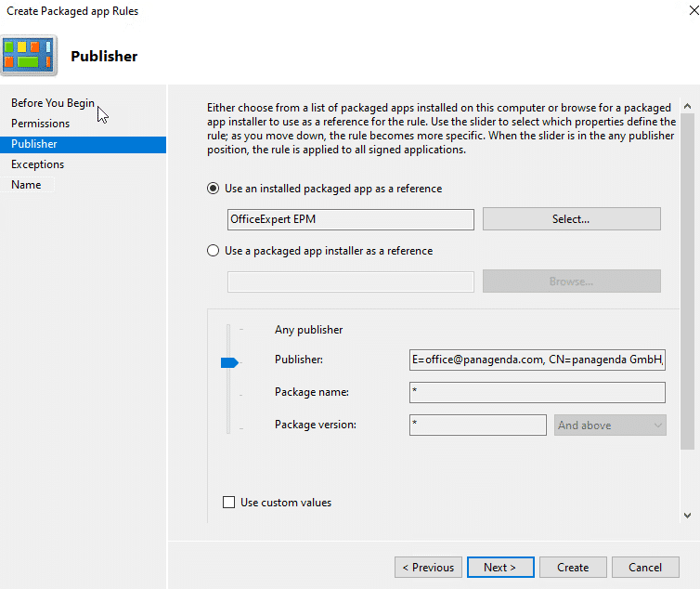700x589 pixels.
Task: Close the Create Packaged app Rules dialog
Action: coord(694,10)
